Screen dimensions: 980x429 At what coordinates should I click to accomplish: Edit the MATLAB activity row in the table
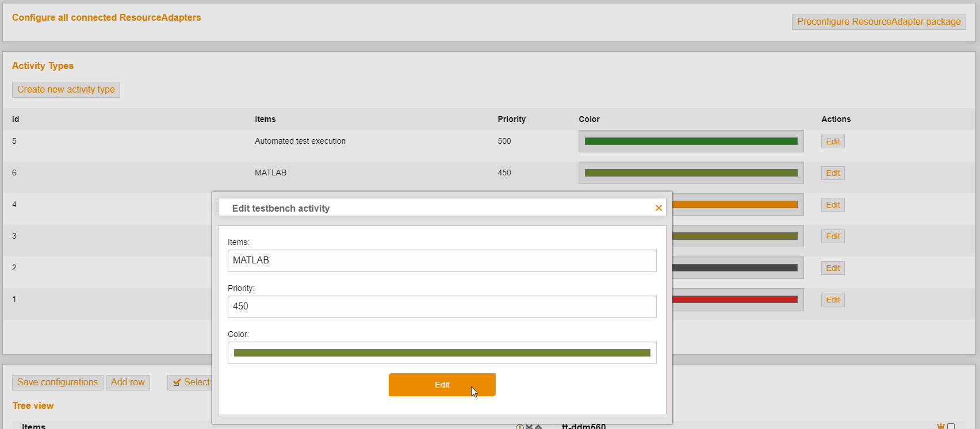832,173
